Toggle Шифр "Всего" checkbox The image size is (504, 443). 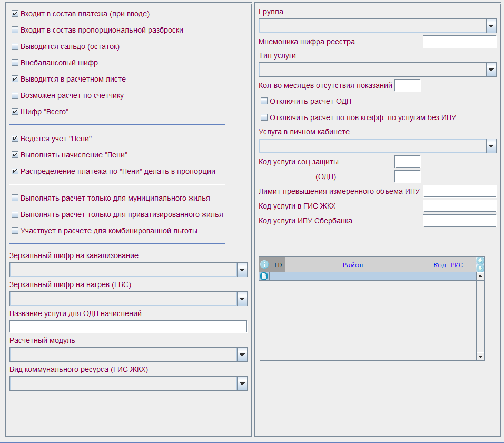tap(15, 112)
